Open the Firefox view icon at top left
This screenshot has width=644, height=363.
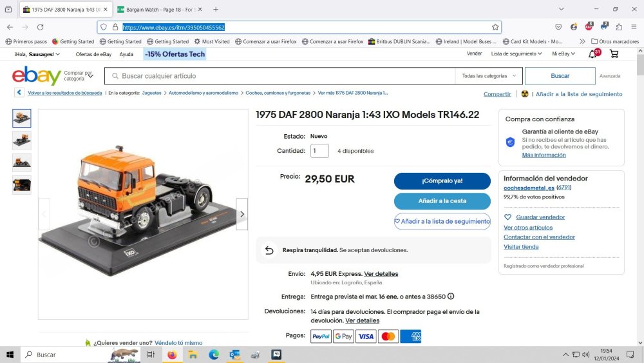[x=8, y=9]
